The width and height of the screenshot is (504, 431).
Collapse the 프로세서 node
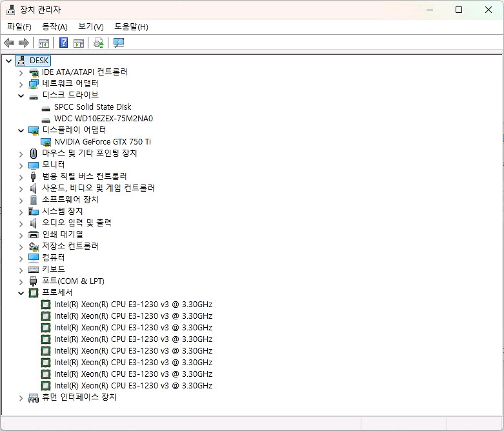click(21, 293)
